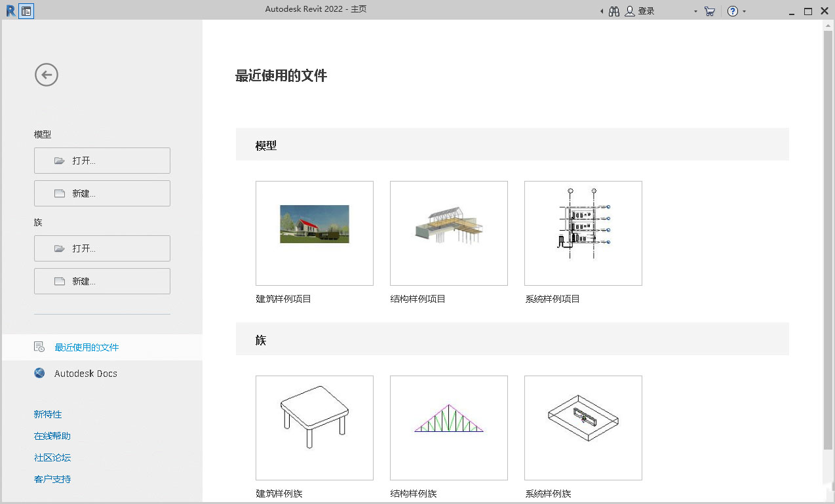This screenshot has height=504, width=835.
Task: Click the back arrow circle at top left
Action: (46, 75)
